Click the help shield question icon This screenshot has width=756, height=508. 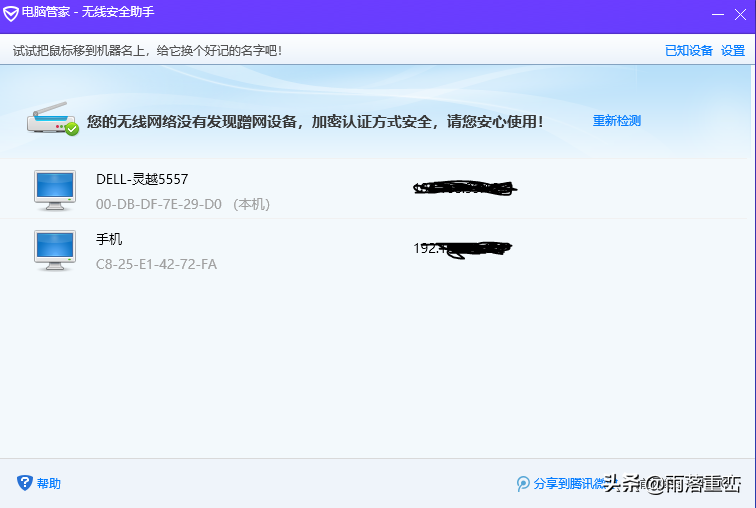(25, 483)
